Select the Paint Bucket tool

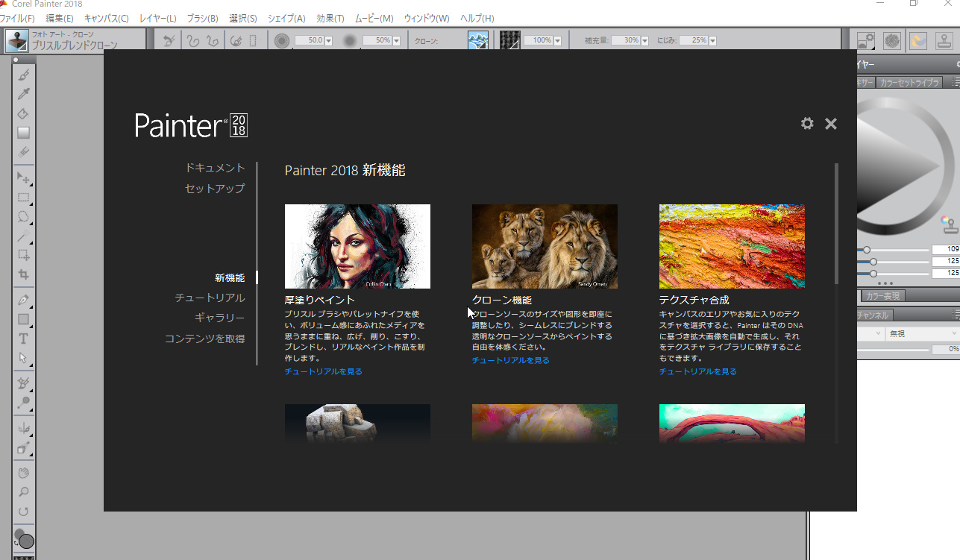(23, 113)
